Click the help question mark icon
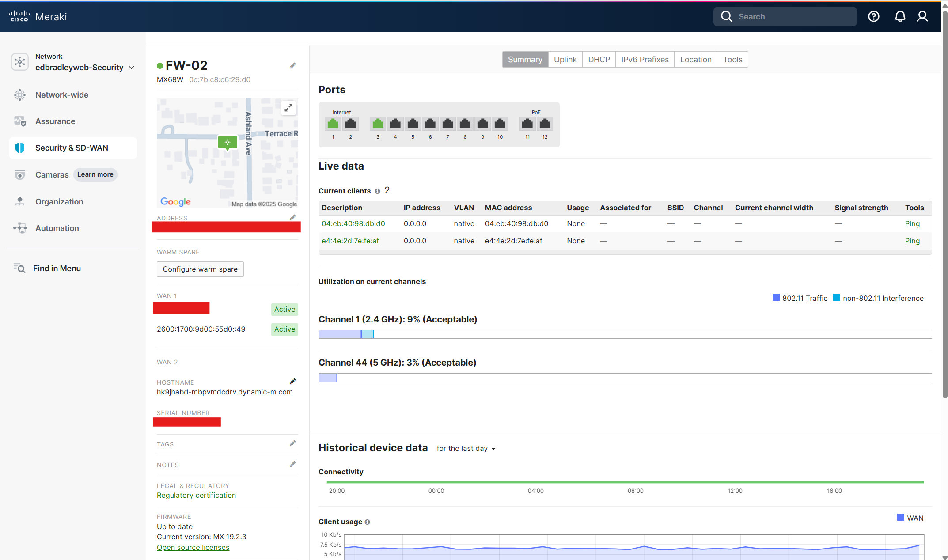This screenshot has width=948, height=560. [x=873, y=17]
